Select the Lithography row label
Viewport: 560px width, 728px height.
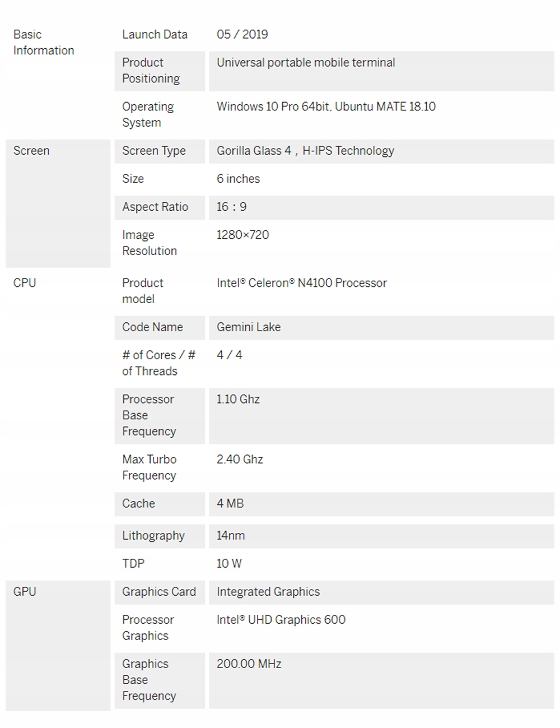[x=153, y=536]
